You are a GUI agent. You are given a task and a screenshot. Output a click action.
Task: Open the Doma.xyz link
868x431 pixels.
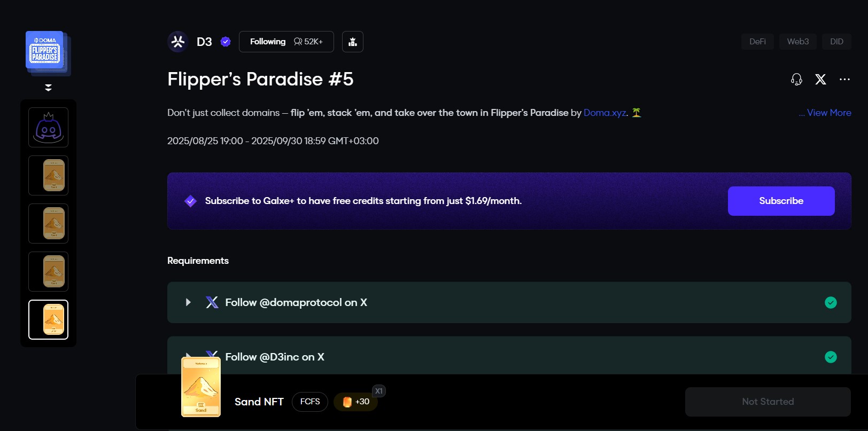click(604, 113)
